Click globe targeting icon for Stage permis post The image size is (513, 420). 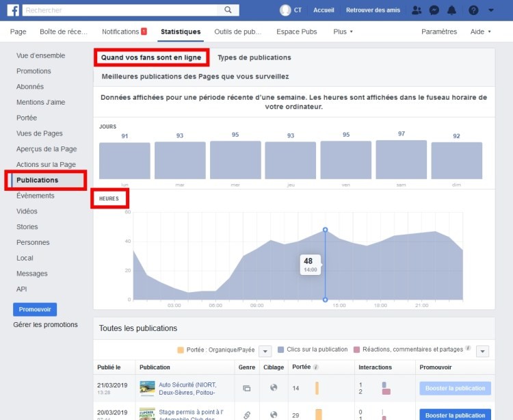pos(274,415)
